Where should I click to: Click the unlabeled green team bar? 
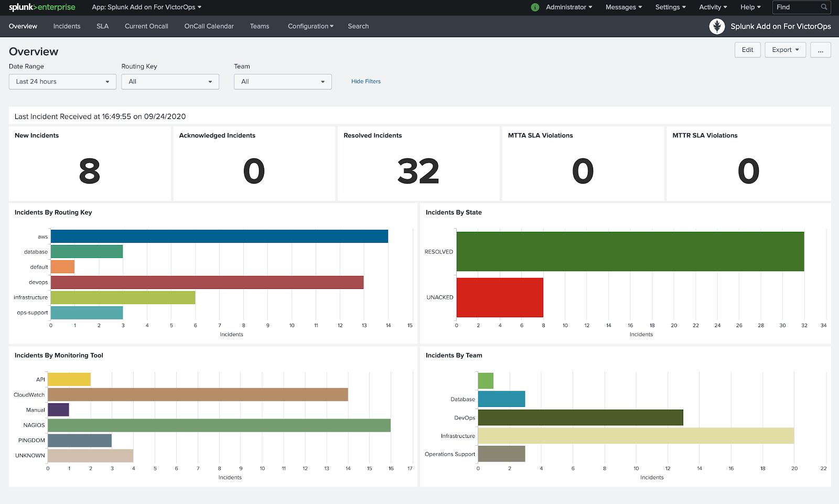(486, 381)
